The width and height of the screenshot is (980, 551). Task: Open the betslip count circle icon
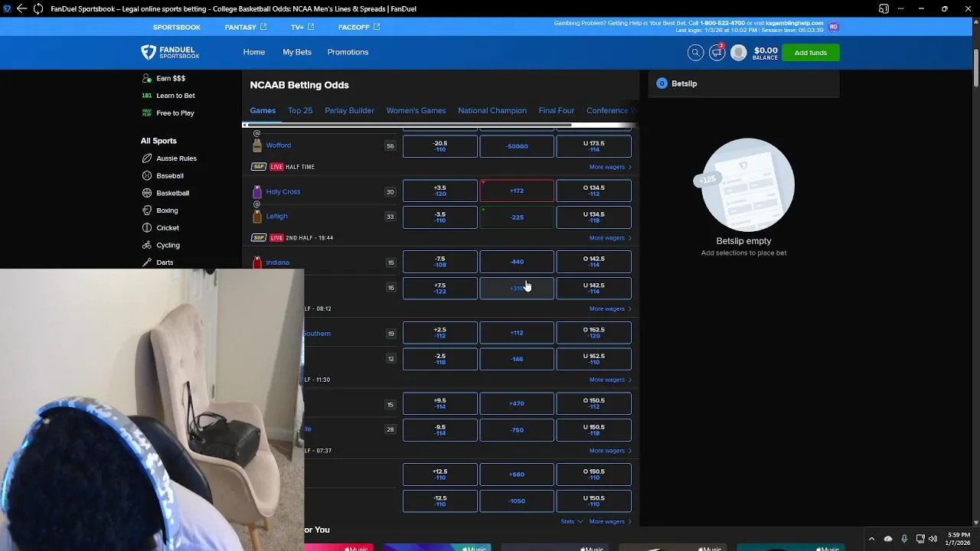pos(662,83)
